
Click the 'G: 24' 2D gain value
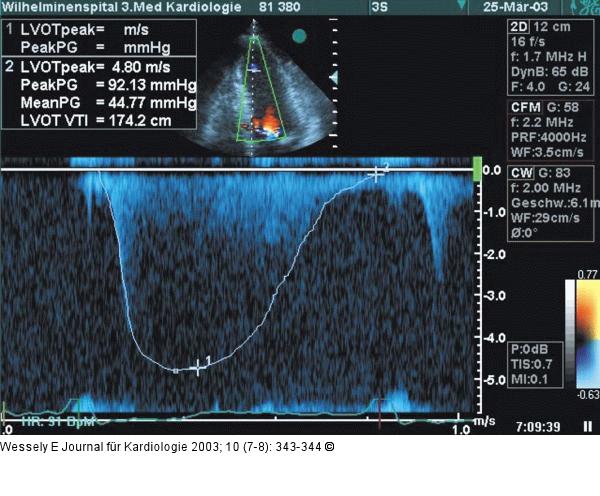[x=574, y=87]
